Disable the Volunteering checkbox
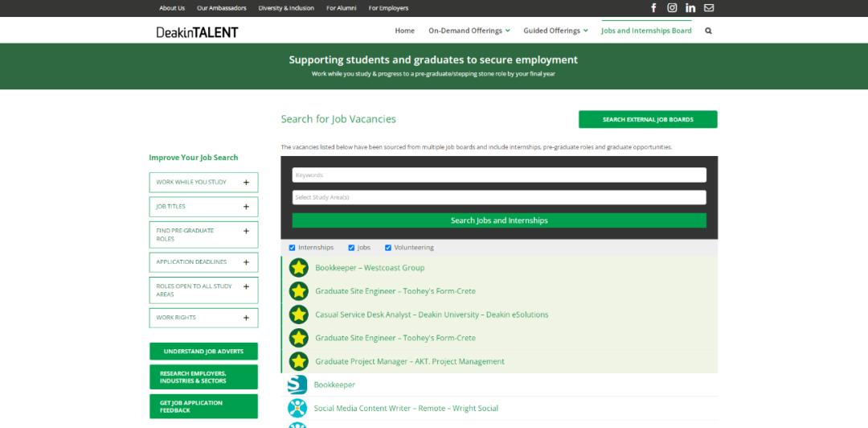The image size is (868, 428). 388,248
